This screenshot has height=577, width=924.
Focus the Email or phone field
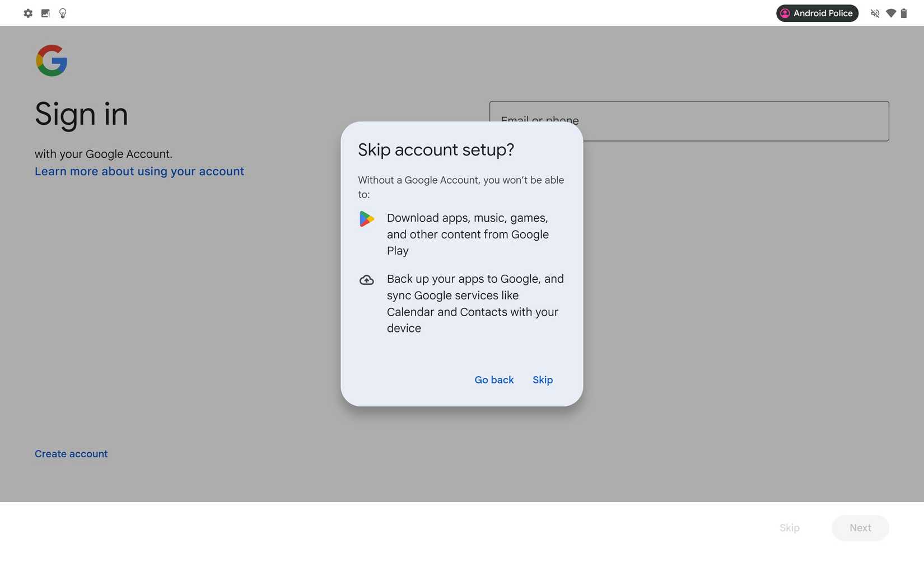(x=689, y=121)
